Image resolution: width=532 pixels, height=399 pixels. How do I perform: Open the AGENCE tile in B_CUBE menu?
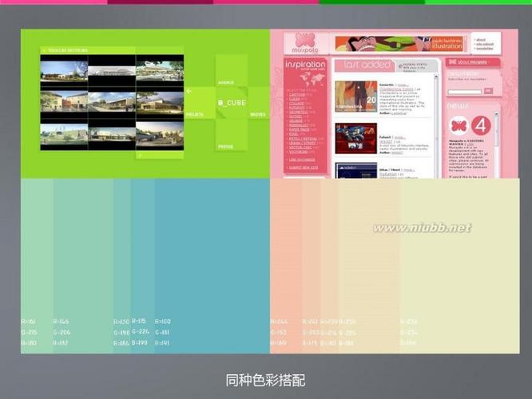coord(232,71)
